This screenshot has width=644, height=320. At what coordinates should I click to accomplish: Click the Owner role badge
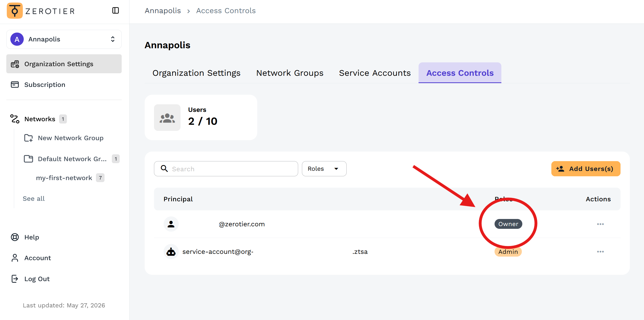(508, 224)
